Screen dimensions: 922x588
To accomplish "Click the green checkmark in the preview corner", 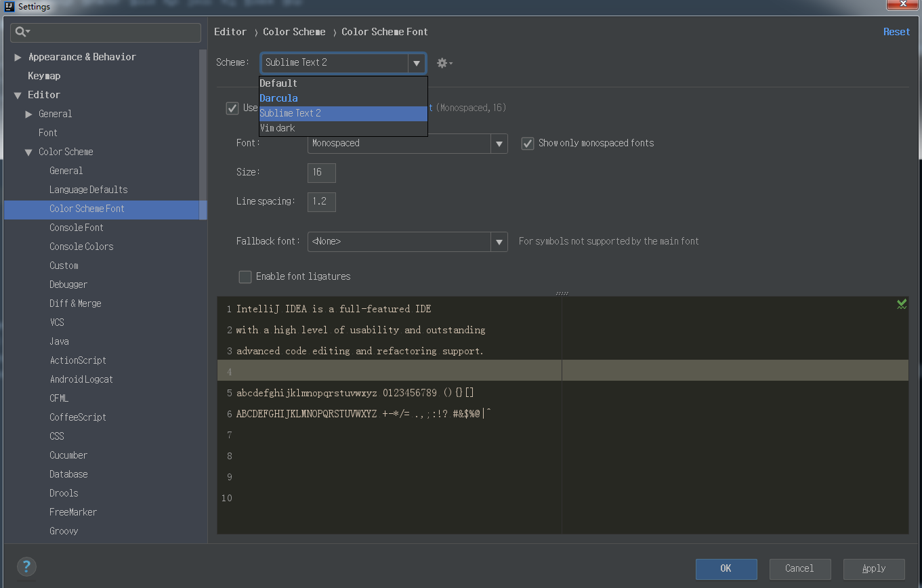I will coord(902,304).
